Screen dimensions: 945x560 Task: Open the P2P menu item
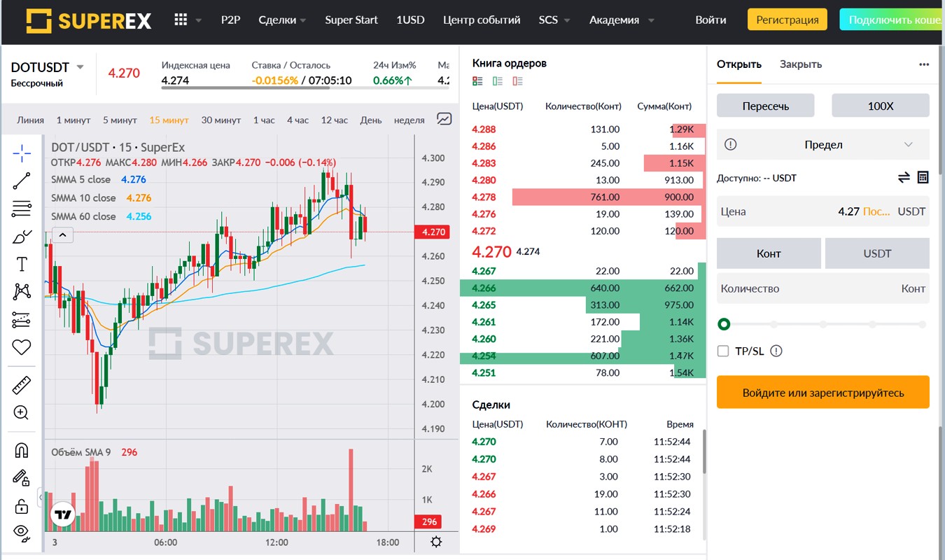(230, 20)
